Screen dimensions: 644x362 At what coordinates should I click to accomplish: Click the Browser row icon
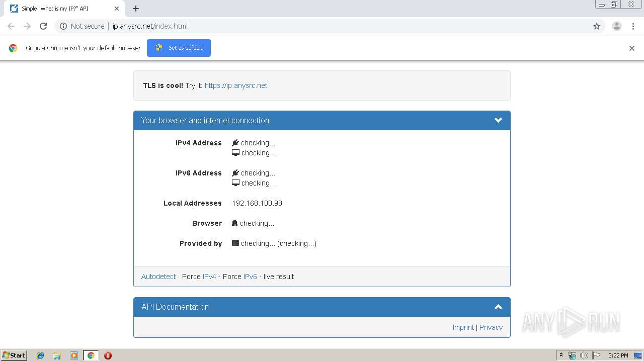[x=234, y=223]
